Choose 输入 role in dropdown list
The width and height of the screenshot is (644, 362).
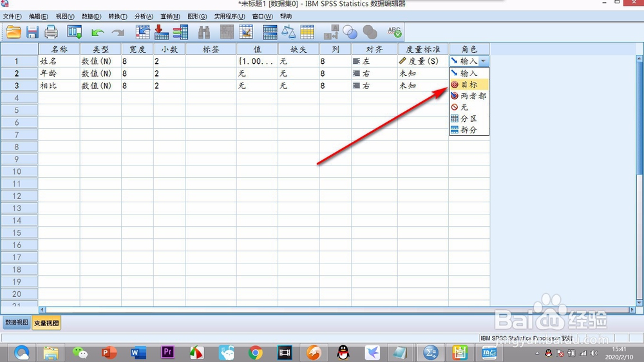point(469,73)
